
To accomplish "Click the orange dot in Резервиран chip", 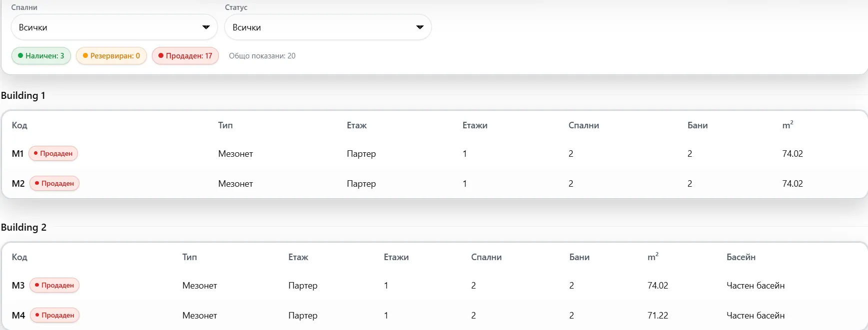I will coord(85,55).
